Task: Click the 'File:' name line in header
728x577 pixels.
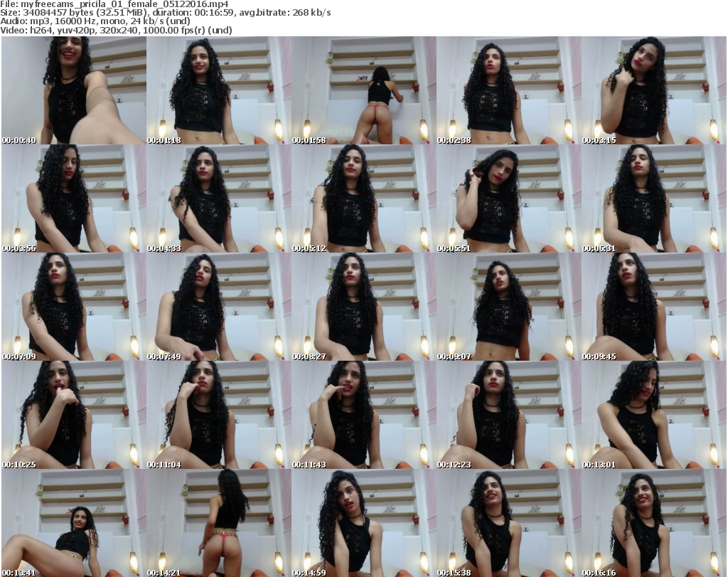Action: [x=114, y=4]
